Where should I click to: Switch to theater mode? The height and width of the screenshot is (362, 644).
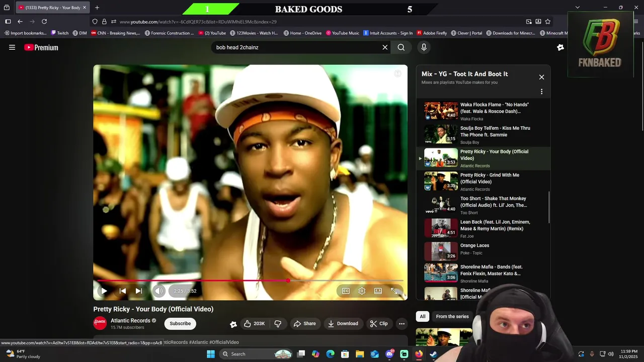(x=378, y=291)
